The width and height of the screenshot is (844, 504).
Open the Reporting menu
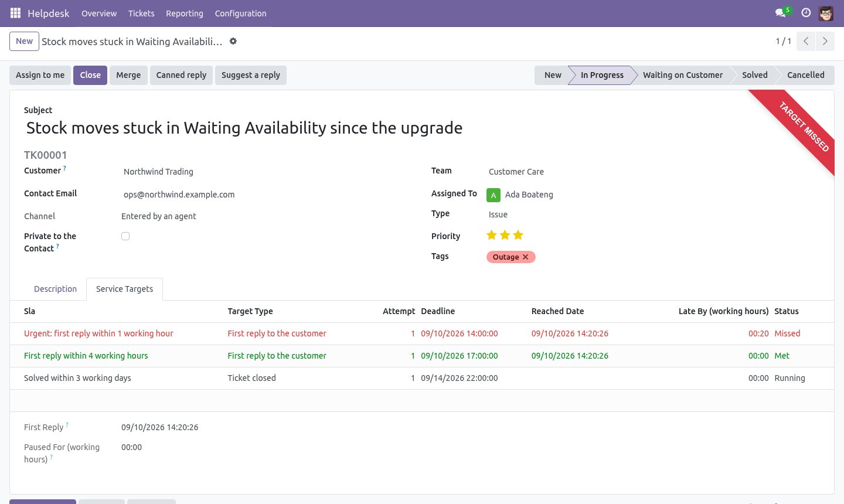pyautogui.click(x=185, y=13)
